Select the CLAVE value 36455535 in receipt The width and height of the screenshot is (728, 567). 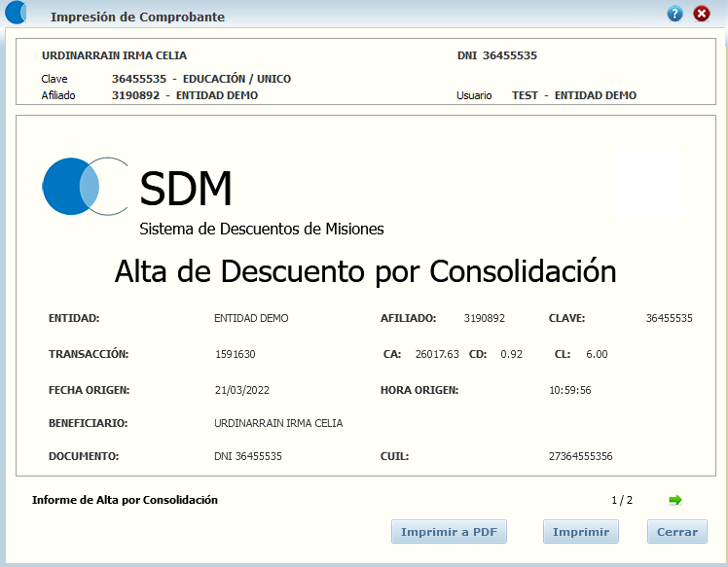coord(669,318)
